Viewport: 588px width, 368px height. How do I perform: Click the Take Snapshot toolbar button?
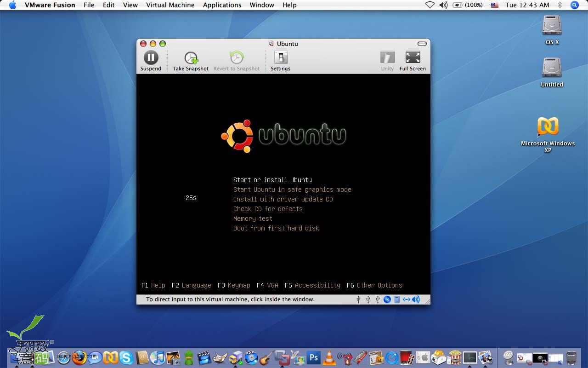[x=191, y=61]
